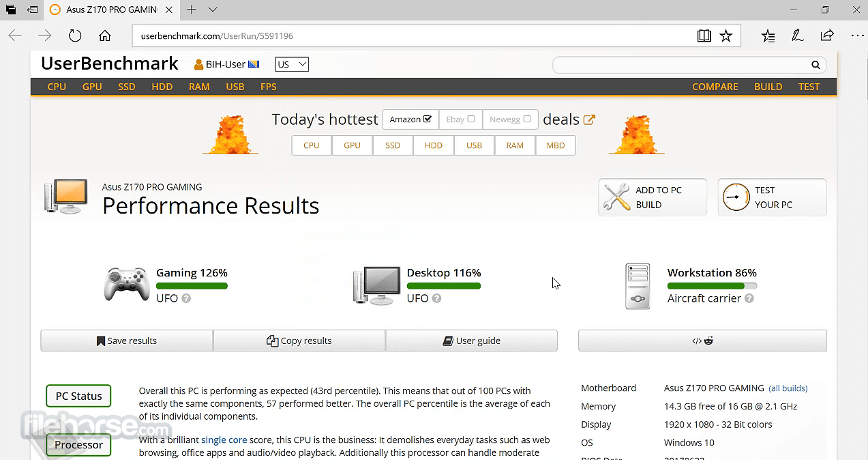Toggle the Amazon deals checkbox

point(428,119)
